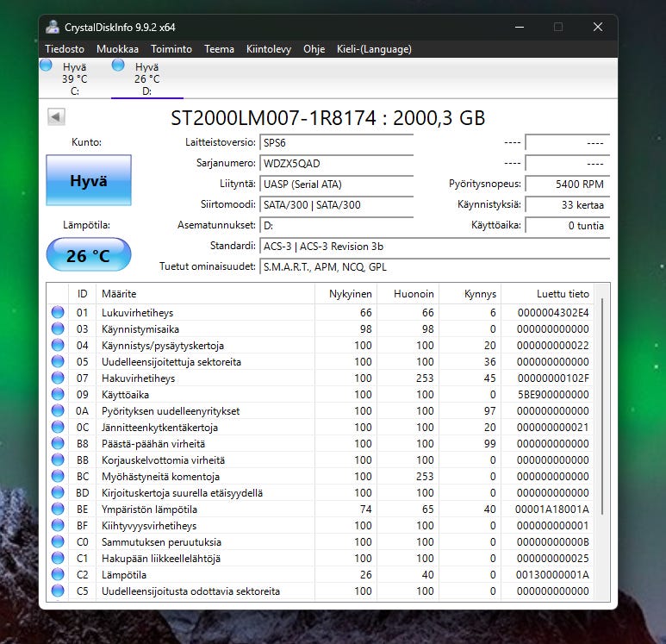Click the Tuetut ominaisuudet field
This screenshot has height=644, width=666.
click(435, 266)
